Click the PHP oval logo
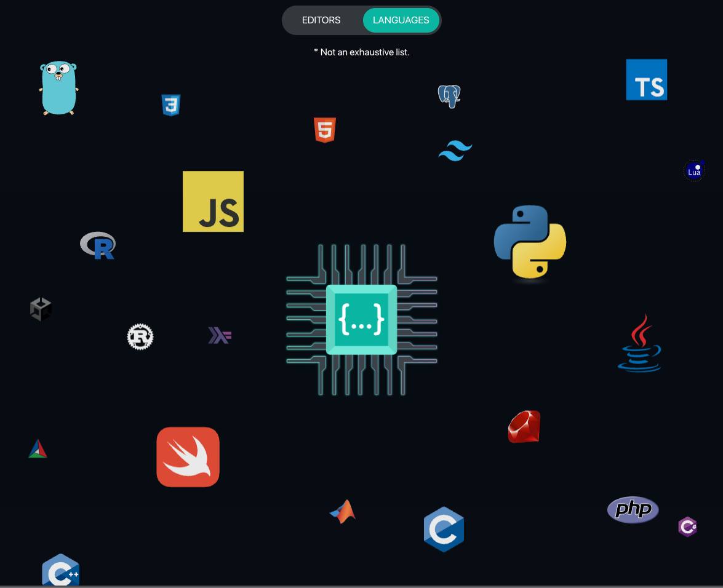 (633, 510)
